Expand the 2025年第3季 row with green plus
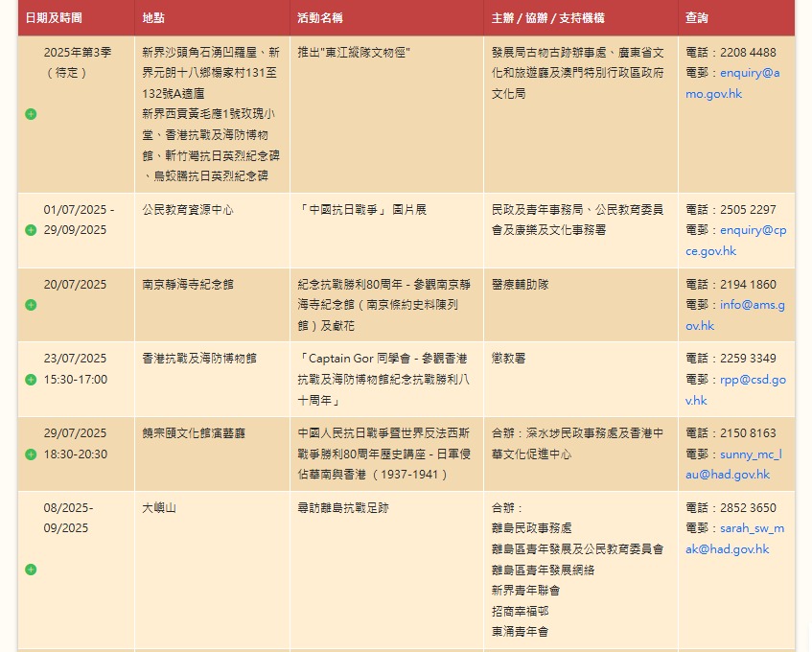Image resolution: width=812 pixels, height=652 pixels. [x=31, y=114]
